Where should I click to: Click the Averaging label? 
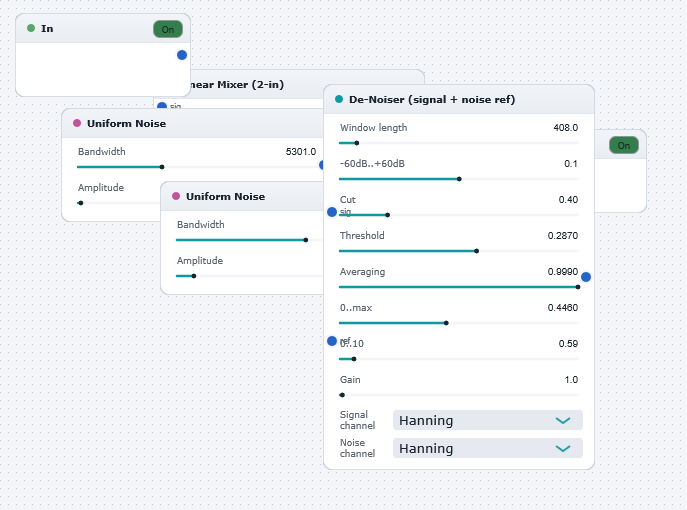pos(362,272)
